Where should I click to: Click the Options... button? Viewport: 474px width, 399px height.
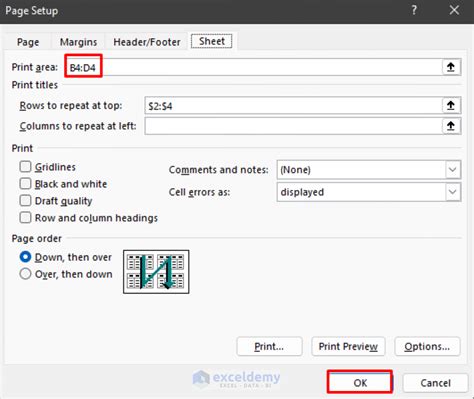click(x=427, y=347)
